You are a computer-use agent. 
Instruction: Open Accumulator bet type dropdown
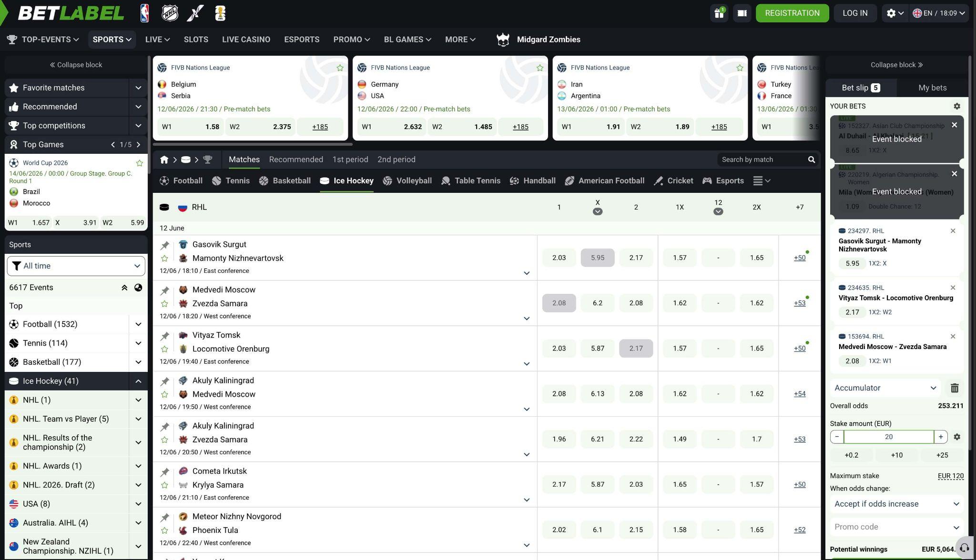point(885,388)
